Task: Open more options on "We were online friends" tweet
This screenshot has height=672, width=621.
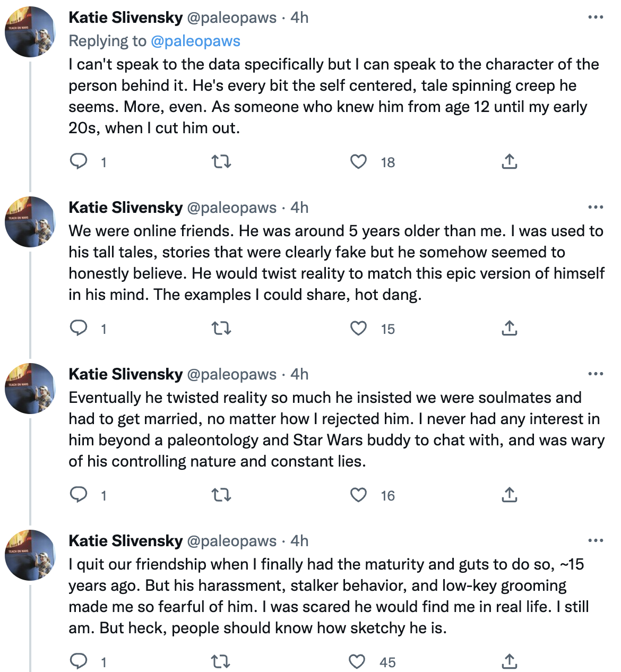Action: pyautogui.click(x=596, y=208)
